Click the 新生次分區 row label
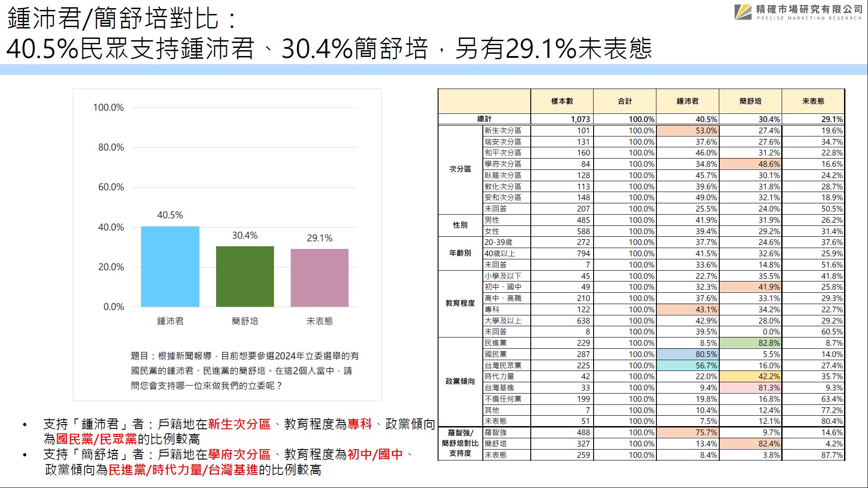Viewport: 868px width, 488px height. (x=503, y=130)
